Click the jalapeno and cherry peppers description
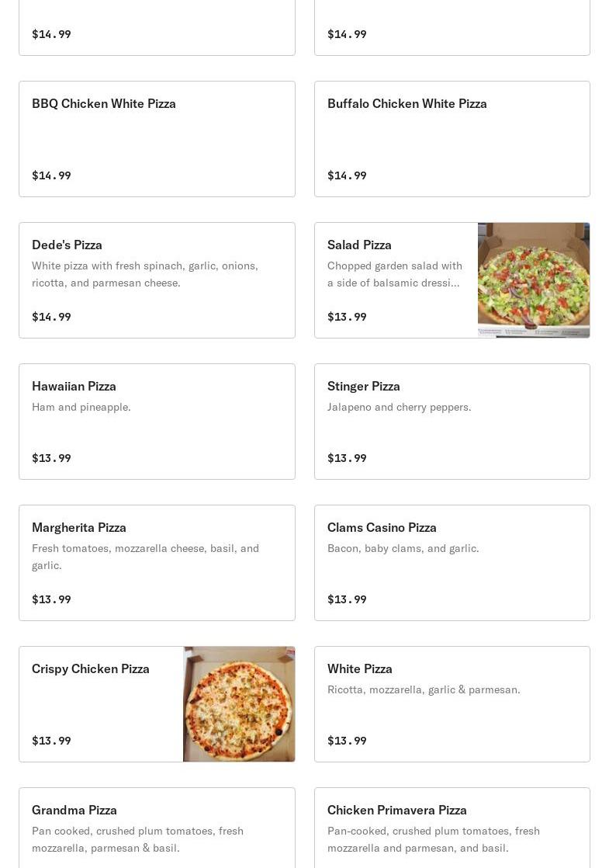 coord(399,407)
